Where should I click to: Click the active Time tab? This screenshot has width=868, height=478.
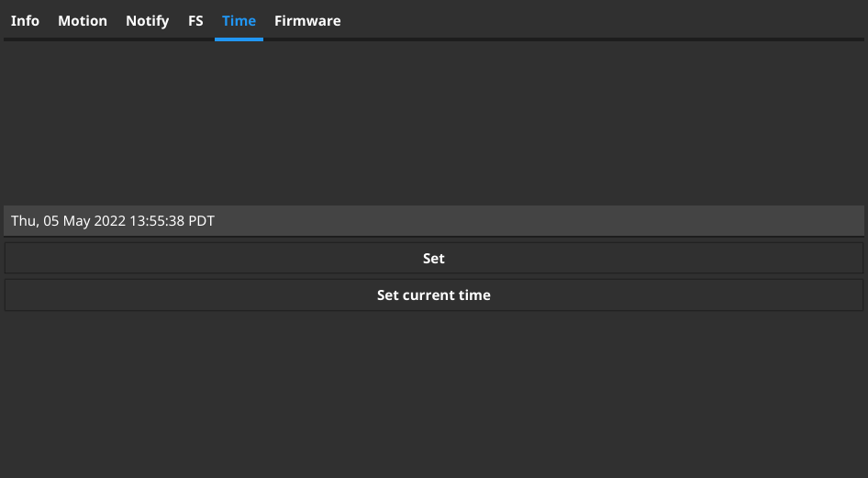[x=239, y=20]
